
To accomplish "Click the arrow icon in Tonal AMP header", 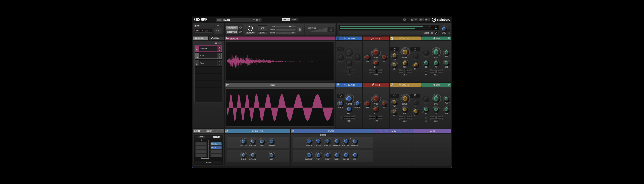I will coord(449,85).
